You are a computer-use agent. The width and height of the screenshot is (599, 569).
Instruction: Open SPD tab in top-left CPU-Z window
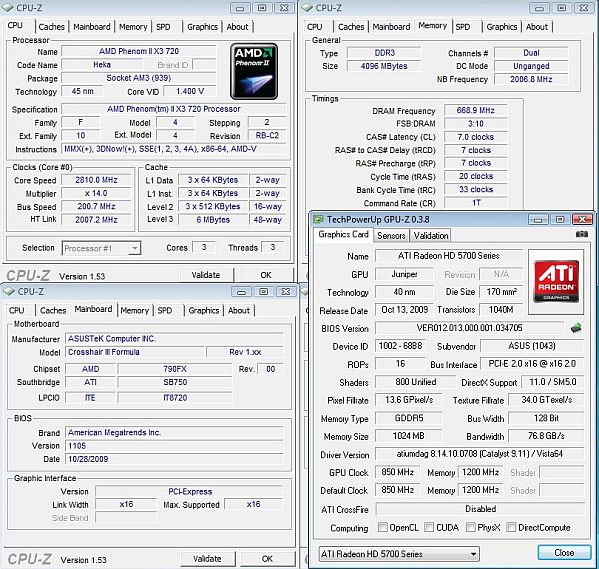click(163, 27)
